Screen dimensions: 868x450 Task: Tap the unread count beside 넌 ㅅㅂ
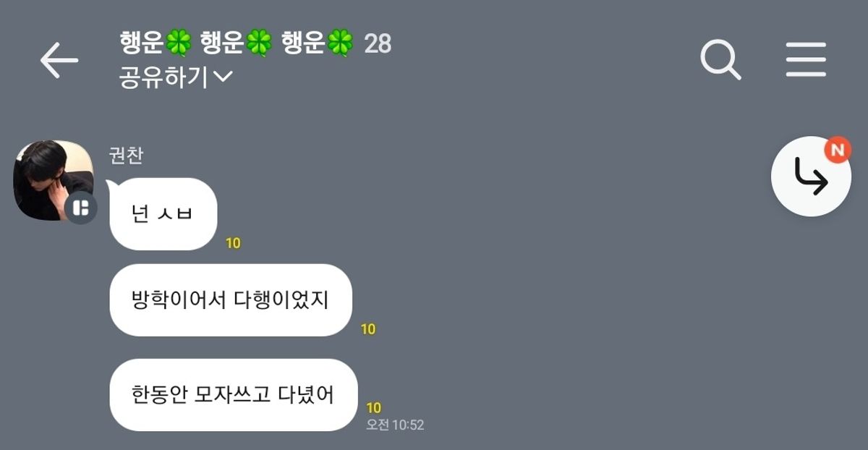233,243
